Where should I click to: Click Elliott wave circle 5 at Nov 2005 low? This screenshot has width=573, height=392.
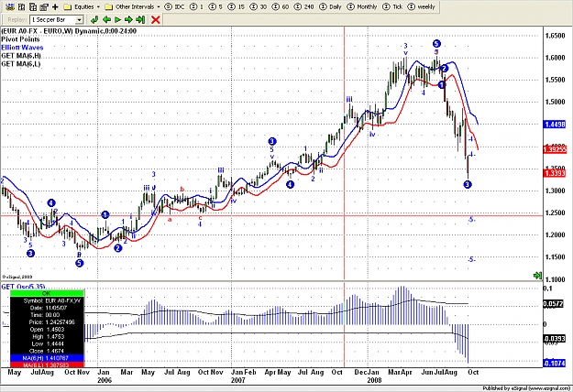tap(79, 263)
